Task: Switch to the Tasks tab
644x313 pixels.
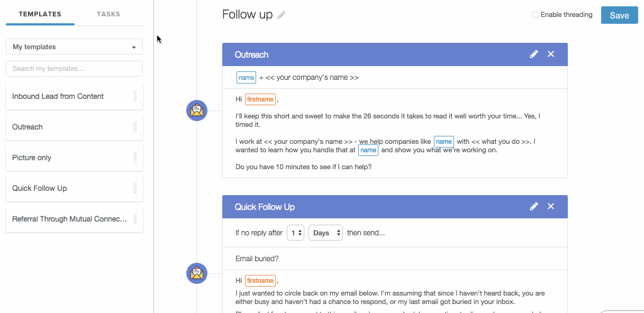Action: [x=108, y=14]
